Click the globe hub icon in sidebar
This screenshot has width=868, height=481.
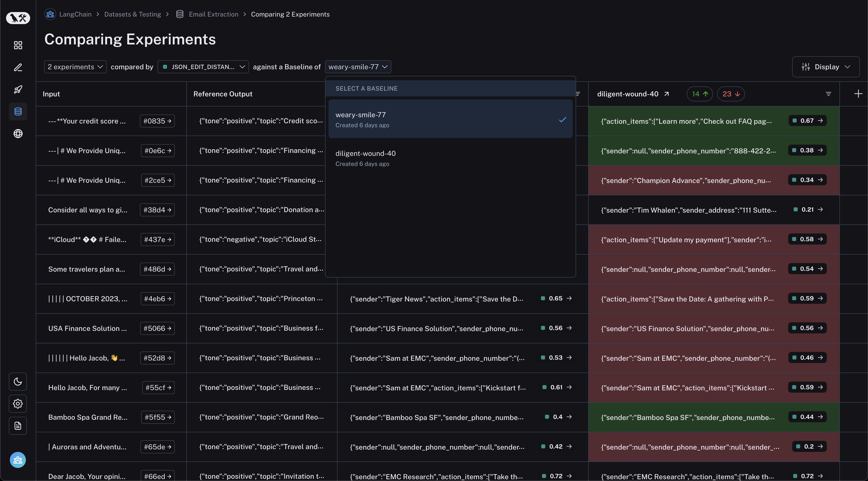[x=18, y=134]
